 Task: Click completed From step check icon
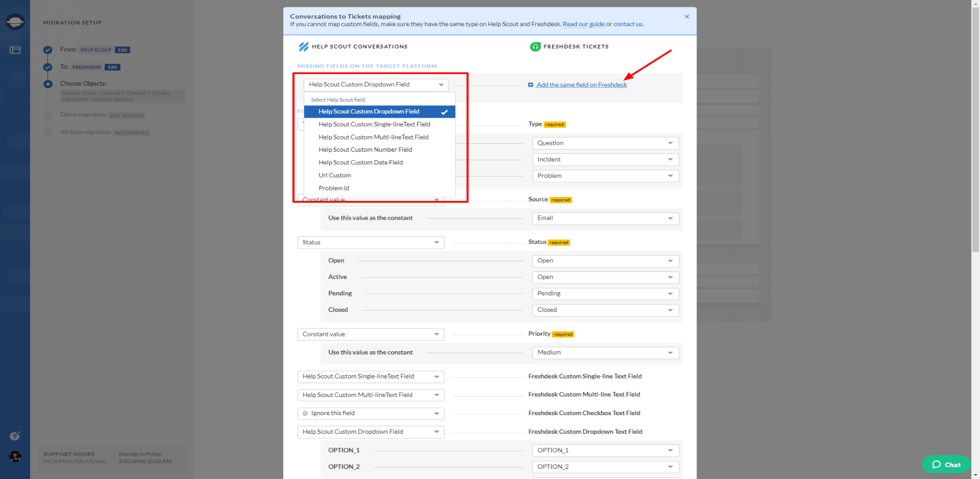(x=48, y=50)
